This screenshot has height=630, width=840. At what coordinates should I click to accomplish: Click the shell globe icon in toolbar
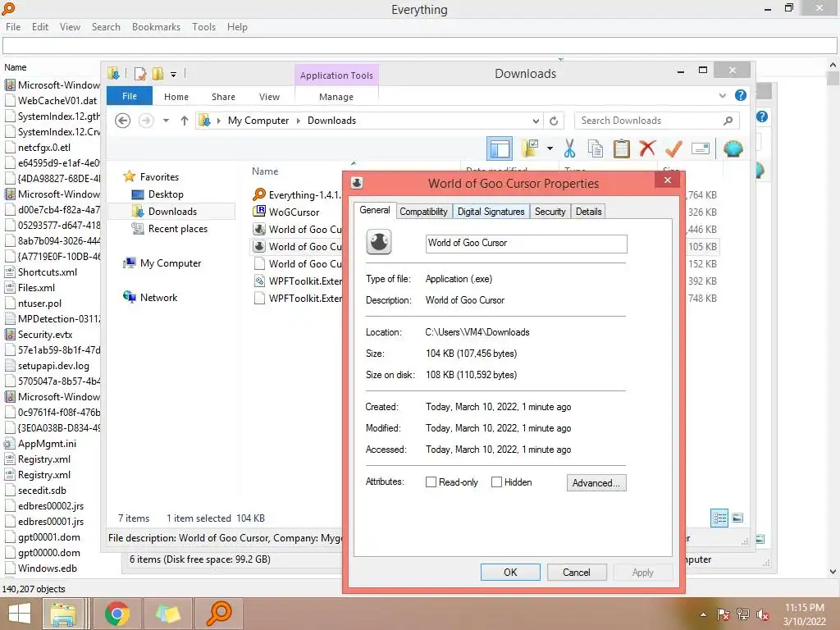pos(733,148)
